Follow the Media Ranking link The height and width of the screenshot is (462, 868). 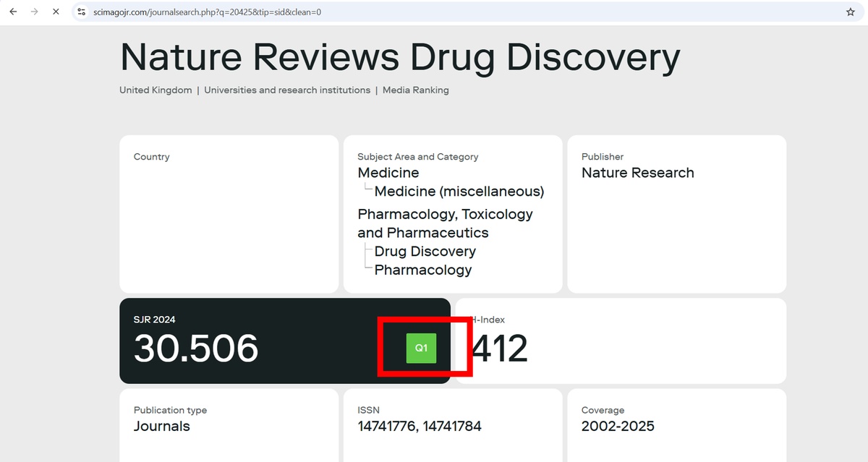[415, 90]
